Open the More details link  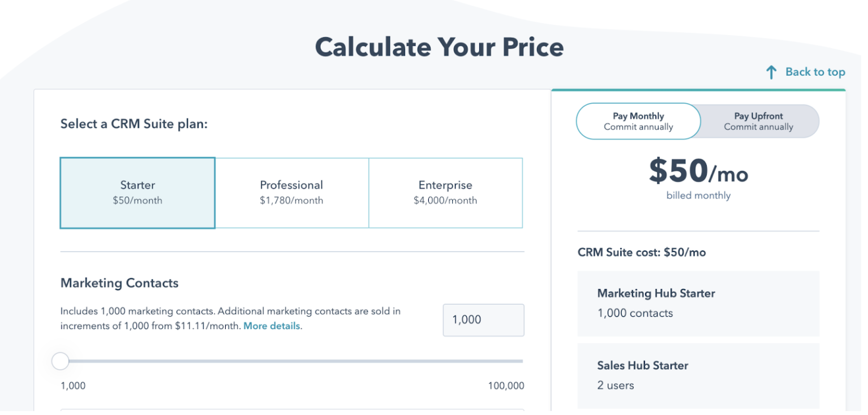coord(272,326)
